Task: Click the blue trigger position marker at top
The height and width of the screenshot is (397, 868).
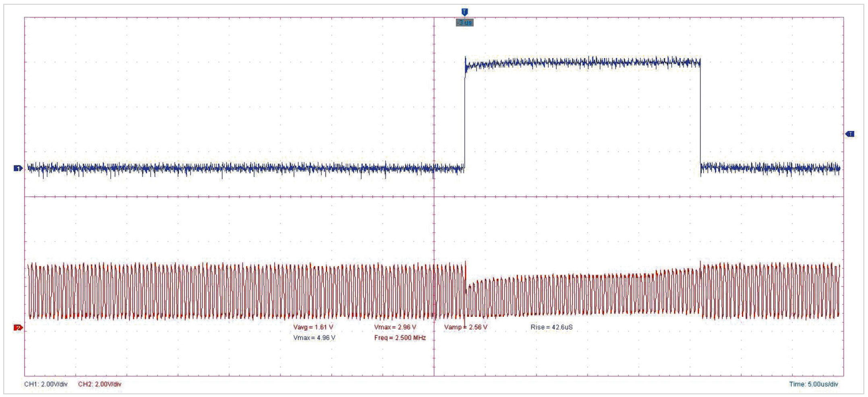Action: [464, 12]
